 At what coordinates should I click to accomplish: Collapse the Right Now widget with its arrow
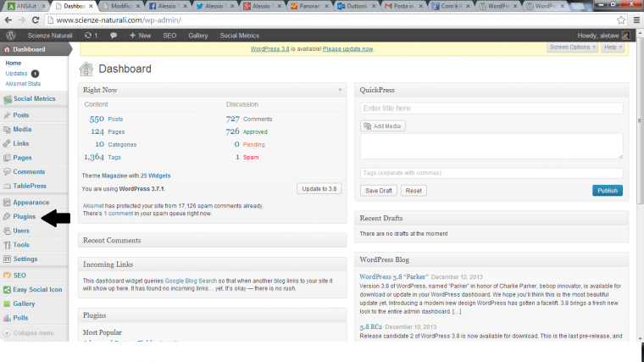[340, 90]
